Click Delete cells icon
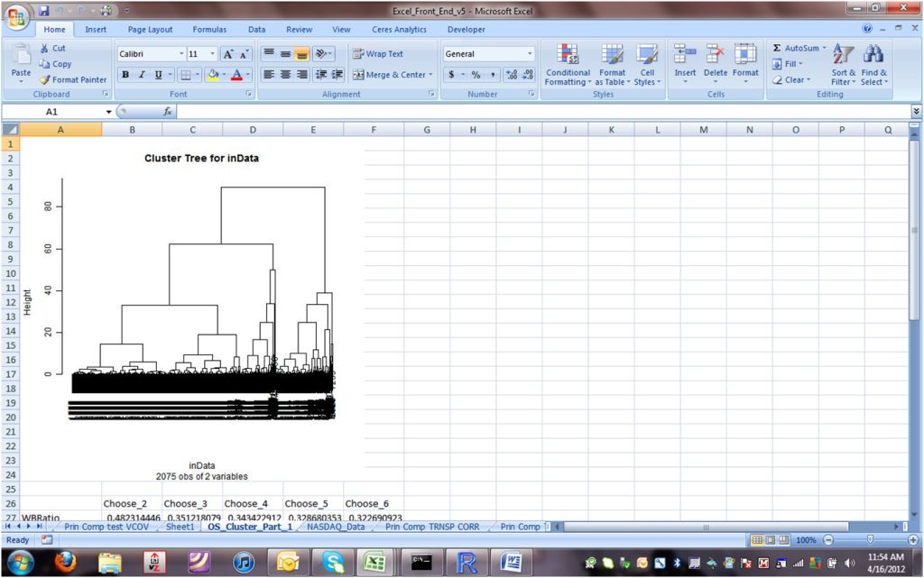 click(716, 54)
